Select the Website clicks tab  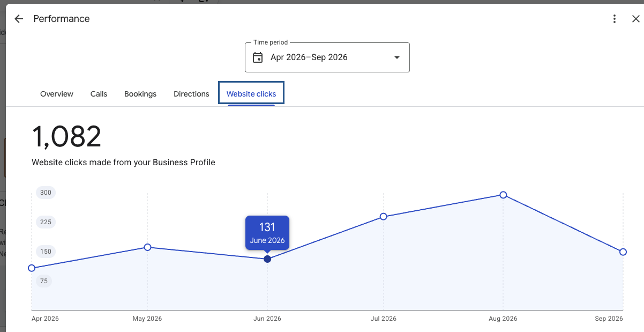point(251,94)
